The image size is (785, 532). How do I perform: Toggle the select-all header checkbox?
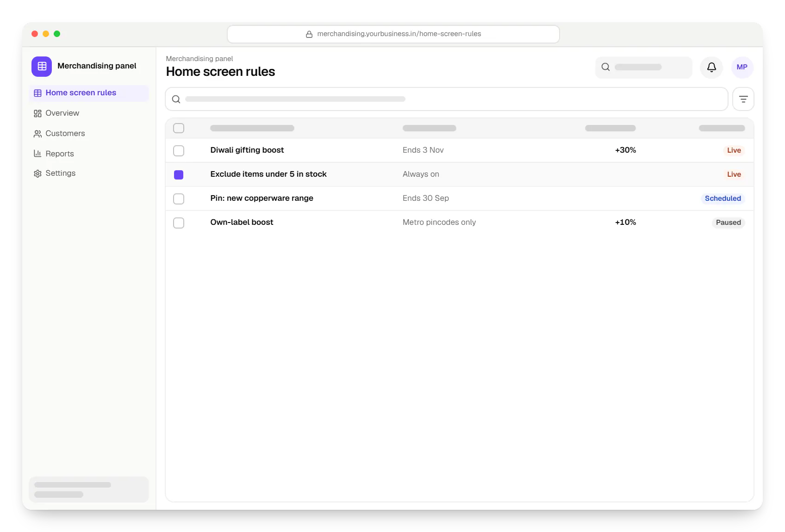(179, 128)
